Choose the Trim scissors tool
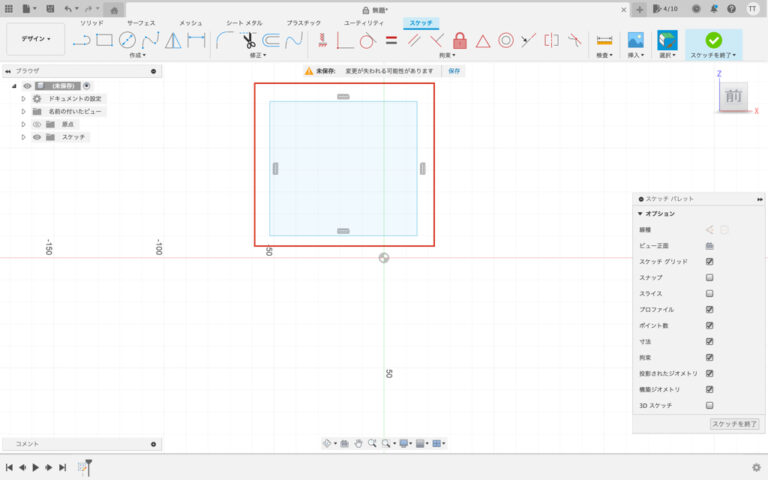768x480 pixels. (x=248, y=41)
